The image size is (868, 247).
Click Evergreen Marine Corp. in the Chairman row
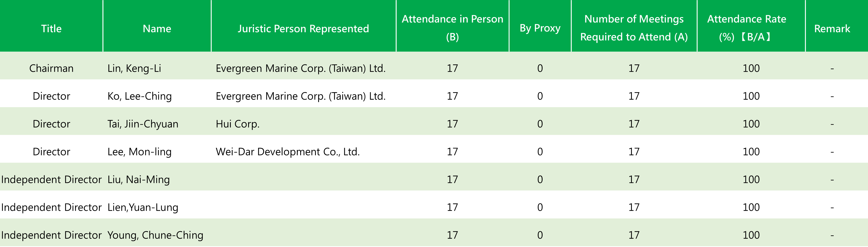coord(301,68)
